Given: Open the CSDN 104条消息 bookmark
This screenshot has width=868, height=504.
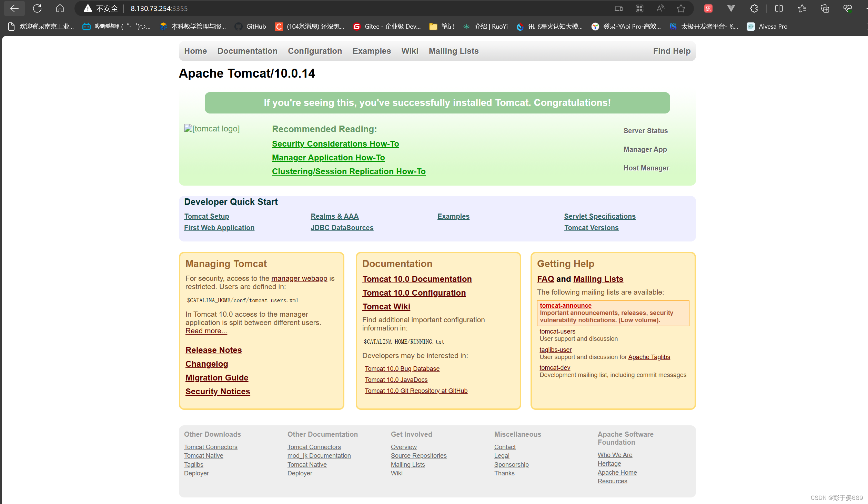Looking at the screenshot, I should (310, 26).
